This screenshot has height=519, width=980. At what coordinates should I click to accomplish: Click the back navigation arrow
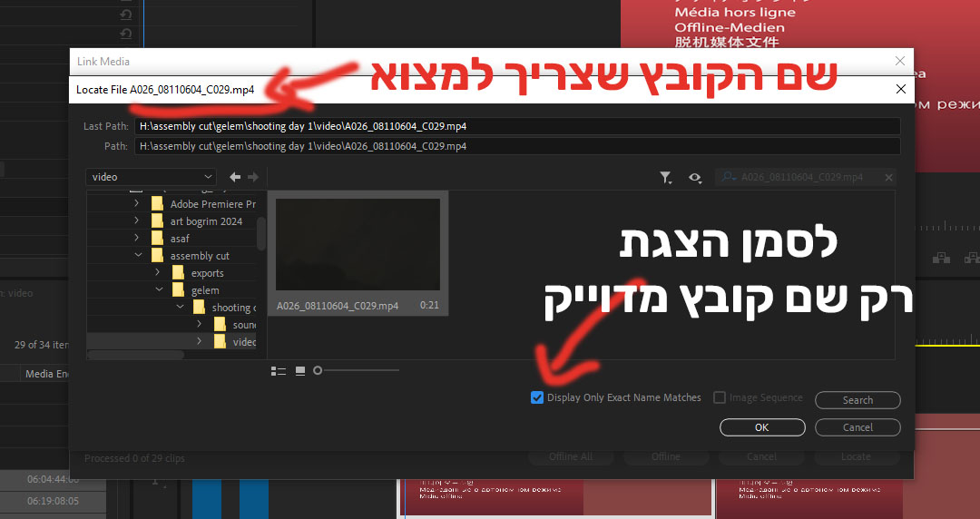pyautogui.click(x=235, y=177)
